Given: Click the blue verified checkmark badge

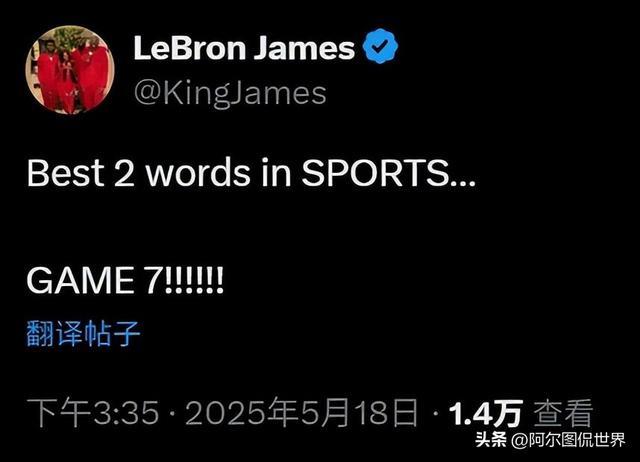Looking at the screenshot, I should [x=380, y=47].
